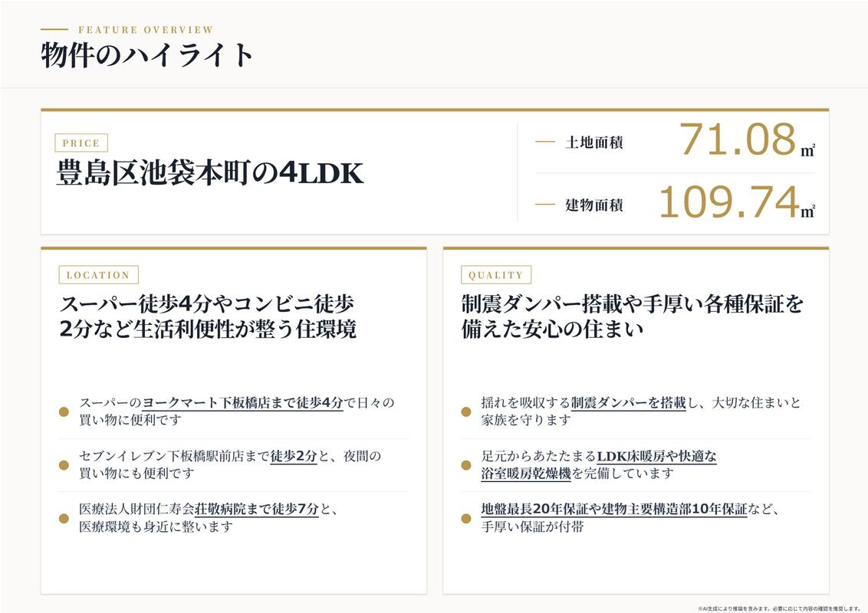Click the PRICE badge label

(x=81, y=143)
